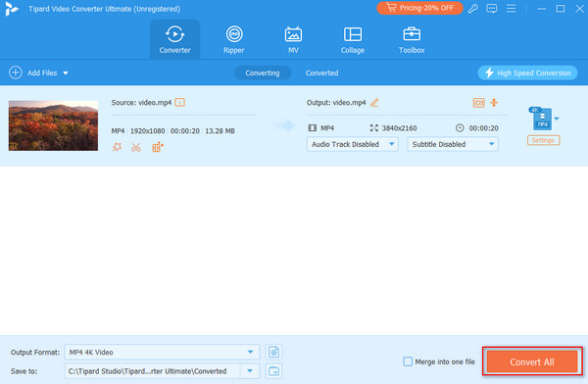Click the Tipard app logo
This screenshot has width=588, height=384.
click(12, 9)
